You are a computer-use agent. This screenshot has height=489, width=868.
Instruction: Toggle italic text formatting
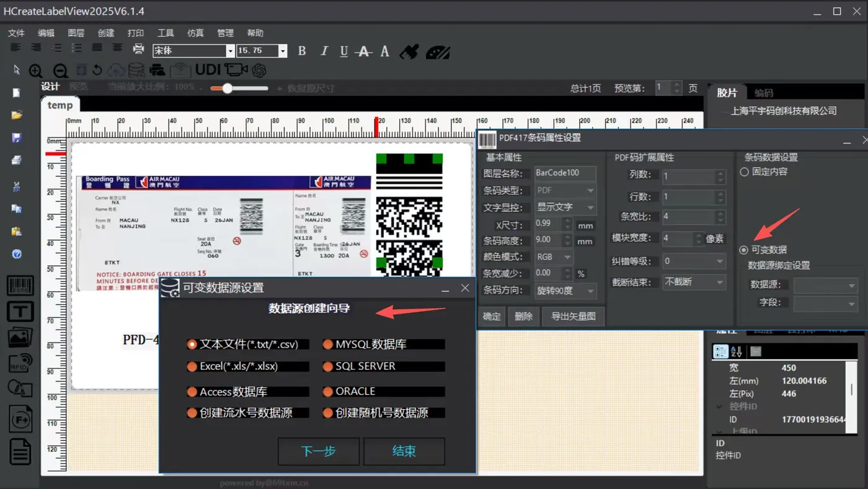(x=324, y=51)
